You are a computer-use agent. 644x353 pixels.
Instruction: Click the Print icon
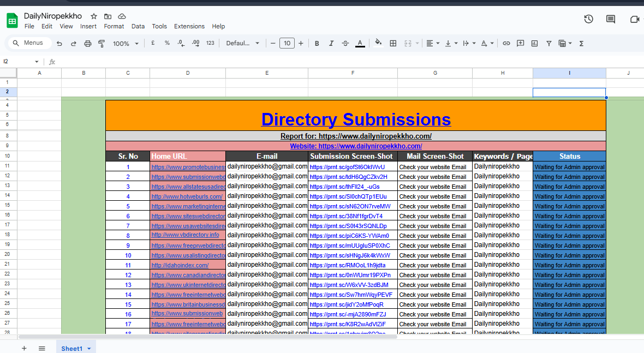point(88,44)
